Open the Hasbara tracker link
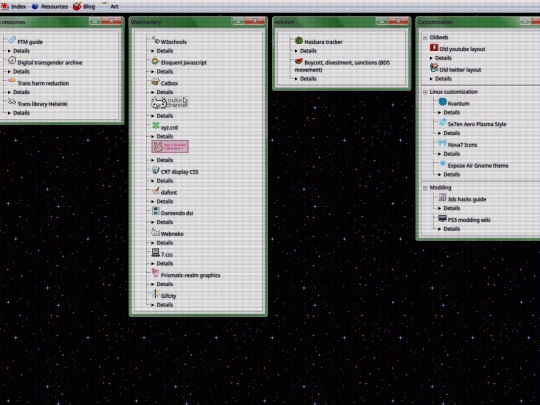This screenshot has height=405, width=540. 323,42
